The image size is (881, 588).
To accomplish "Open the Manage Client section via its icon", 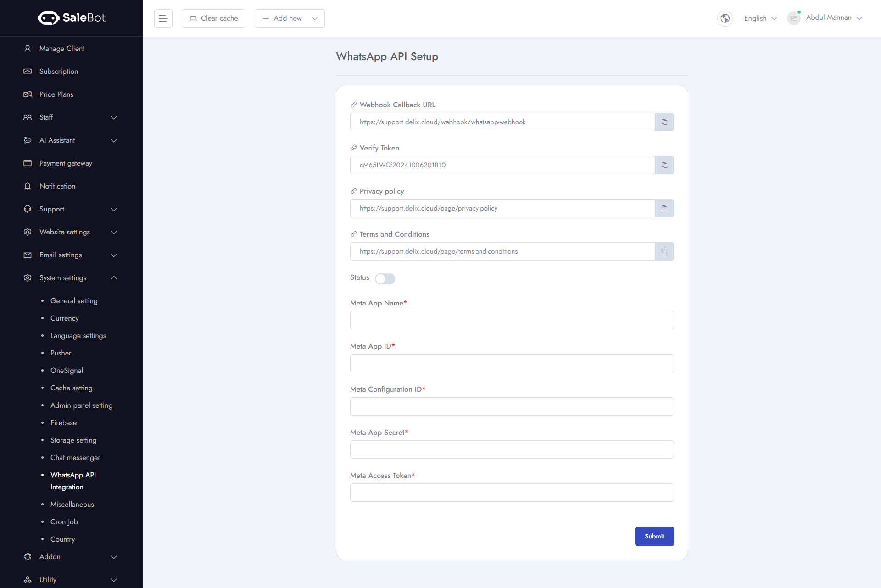I will click(28, 48).
